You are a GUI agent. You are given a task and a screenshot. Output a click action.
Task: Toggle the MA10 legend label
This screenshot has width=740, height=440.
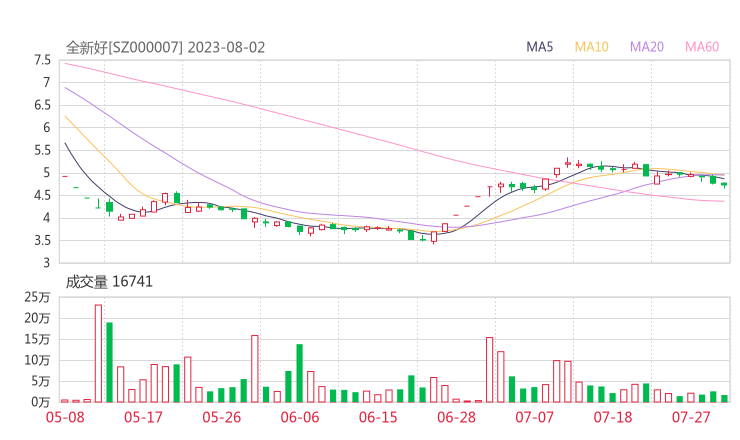click(x=591, y=47)
